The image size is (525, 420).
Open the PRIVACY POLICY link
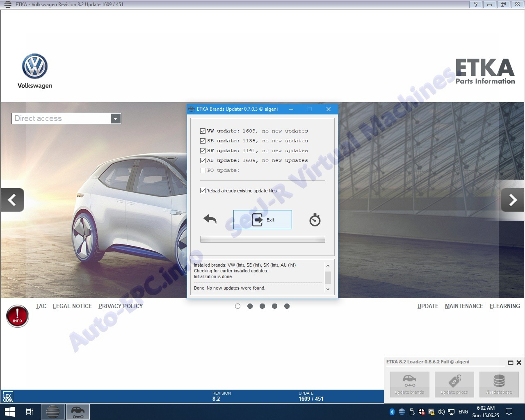[121, 306]
